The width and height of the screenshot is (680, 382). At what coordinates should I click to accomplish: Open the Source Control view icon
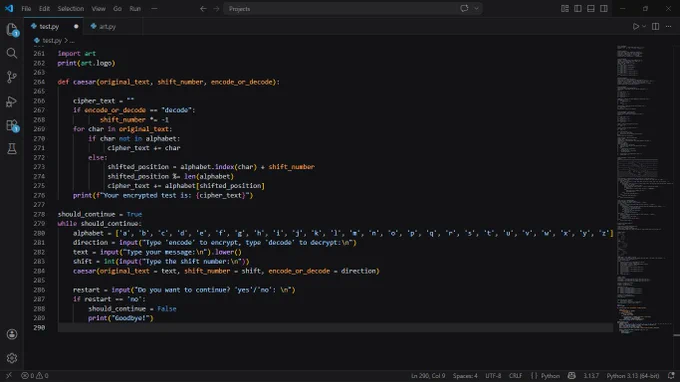click(12, 77)
